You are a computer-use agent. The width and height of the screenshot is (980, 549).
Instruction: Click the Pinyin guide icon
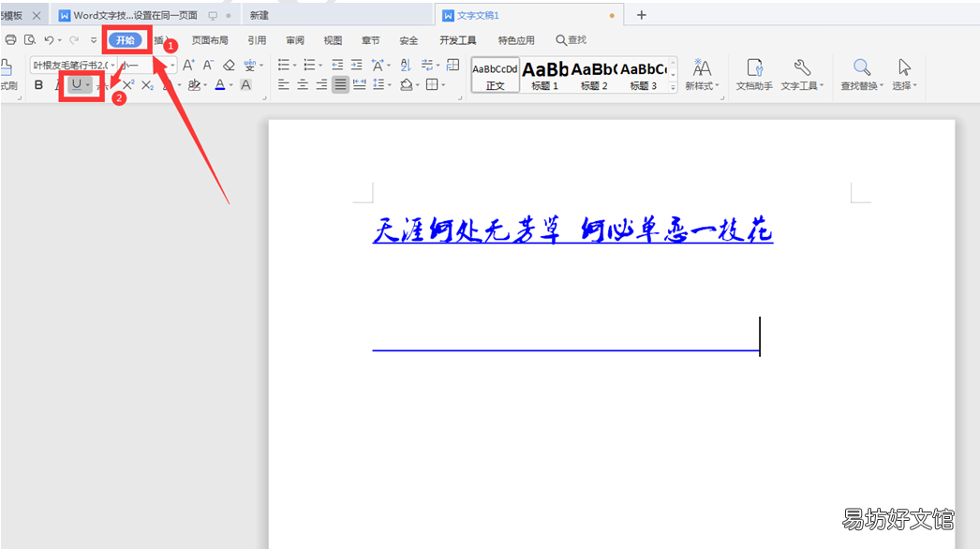249,65
